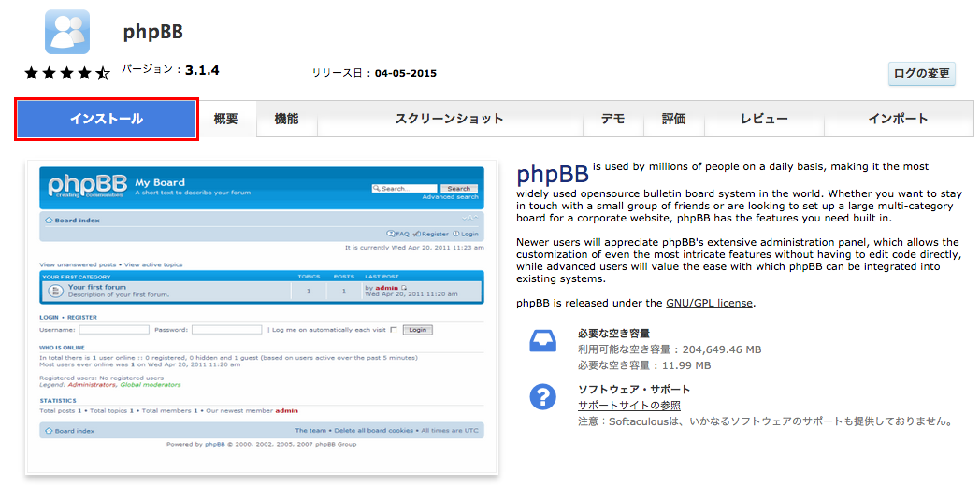Image resolution: width=980 pixels, height=485 pixels.
Task: Open the サポートサイトの参照 link
Action: [629, 405]
